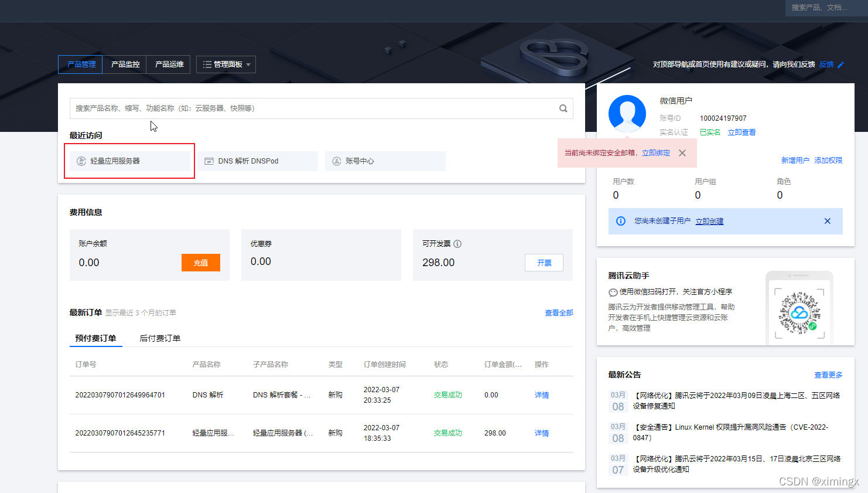Select the 后付费订单 tab
The width and height of the screenshot is (868, 493).
[160, 338]
